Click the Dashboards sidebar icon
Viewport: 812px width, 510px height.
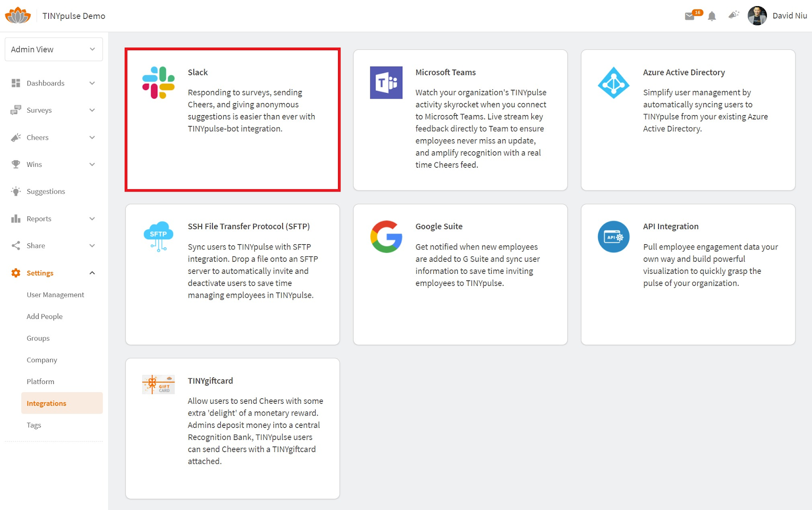(16, 83)
